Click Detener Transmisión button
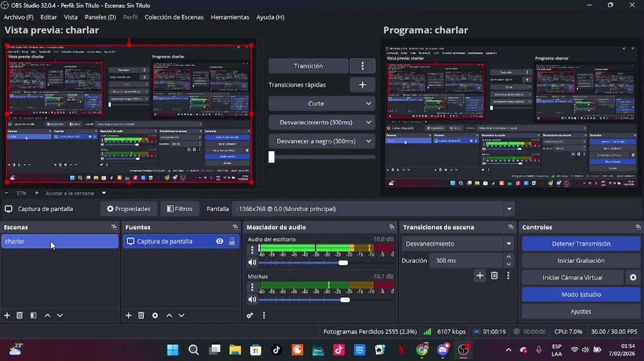The height and width of the screenshot is (361, 644). tap(581, 244)
